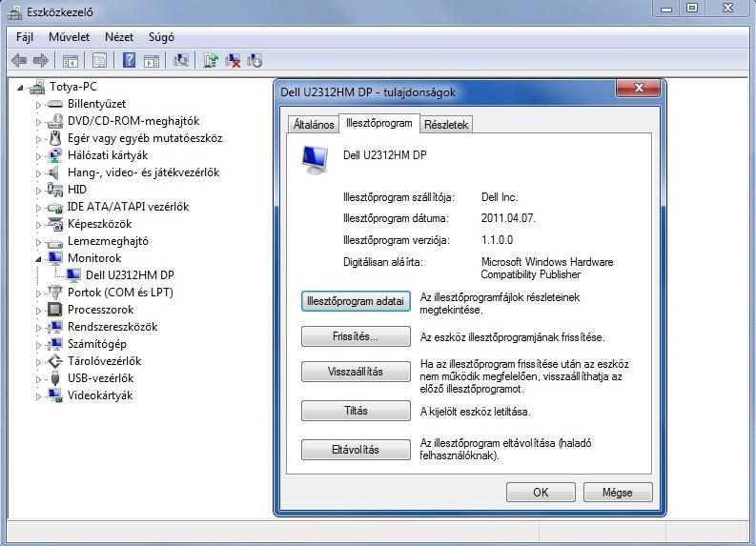Select the Illesztőprogram tab
Screen dimensions: 756x546
[379, 123]
